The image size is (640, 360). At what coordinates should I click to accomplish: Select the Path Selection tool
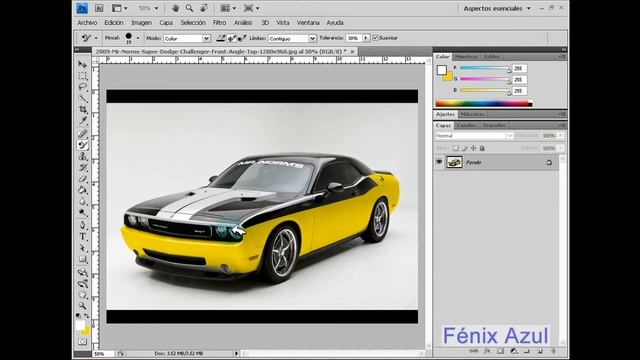pos(82,248)
